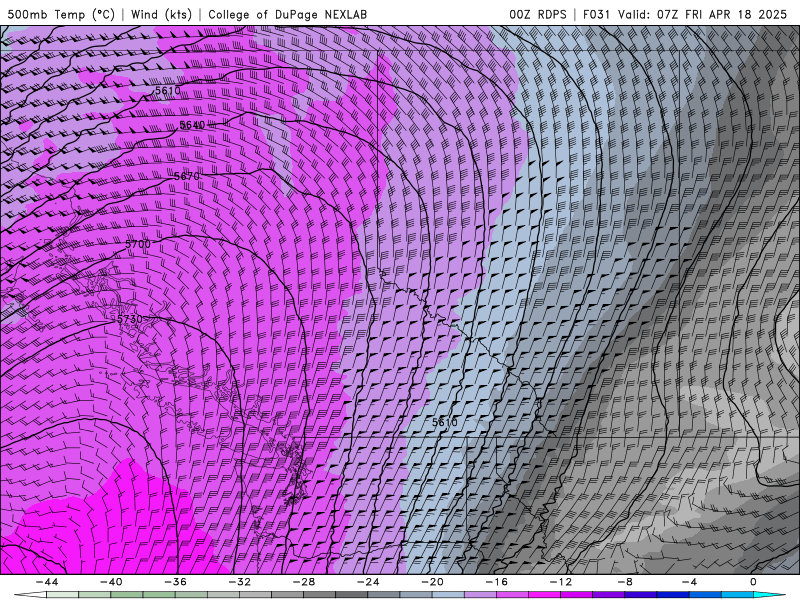This screenshot has height=600, width=800.
Task: Click the '500mb Temp (°C)' title text
Action: [x=61, y=14]
